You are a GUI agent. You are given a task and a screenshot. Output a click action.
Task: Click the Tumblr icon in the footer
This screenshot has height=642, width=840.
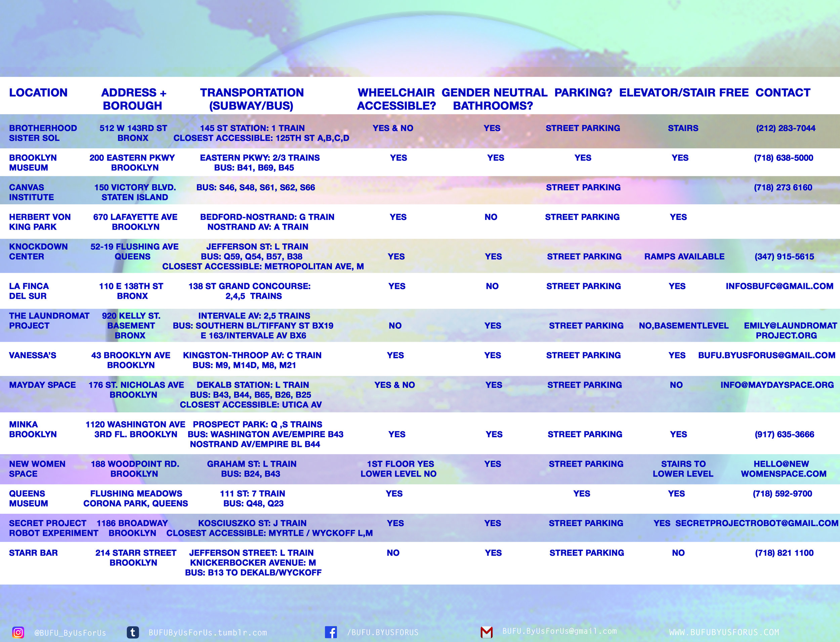point(133,633)
